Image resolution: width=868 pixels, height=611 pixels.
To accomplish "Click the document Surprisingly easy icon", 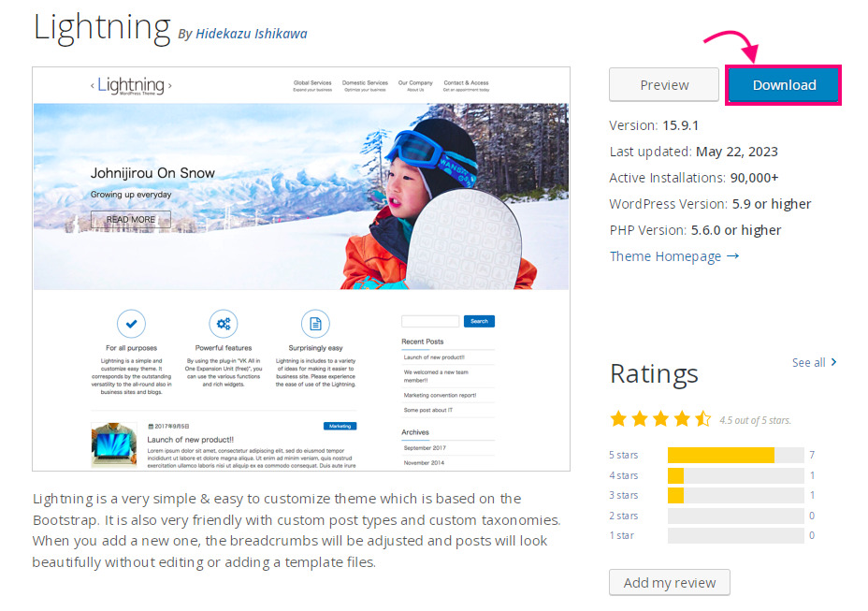I will click(x=315, y=324).
